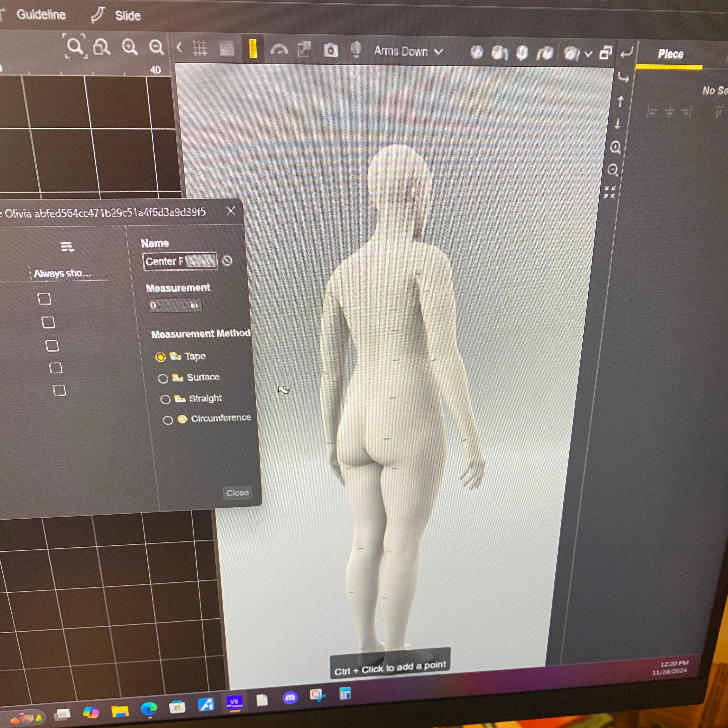Click the camera snapshot icon

coord(331,50)
